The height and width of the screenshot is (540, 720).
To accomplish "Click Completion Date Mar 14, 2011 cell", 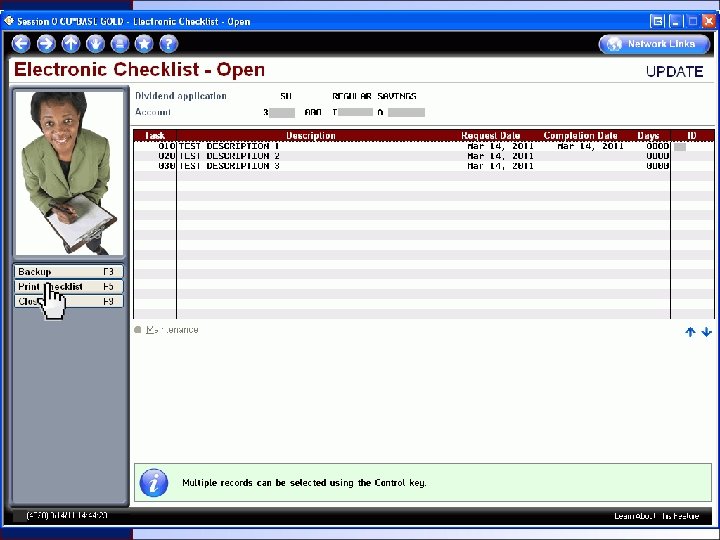I will tap(590, 146).
